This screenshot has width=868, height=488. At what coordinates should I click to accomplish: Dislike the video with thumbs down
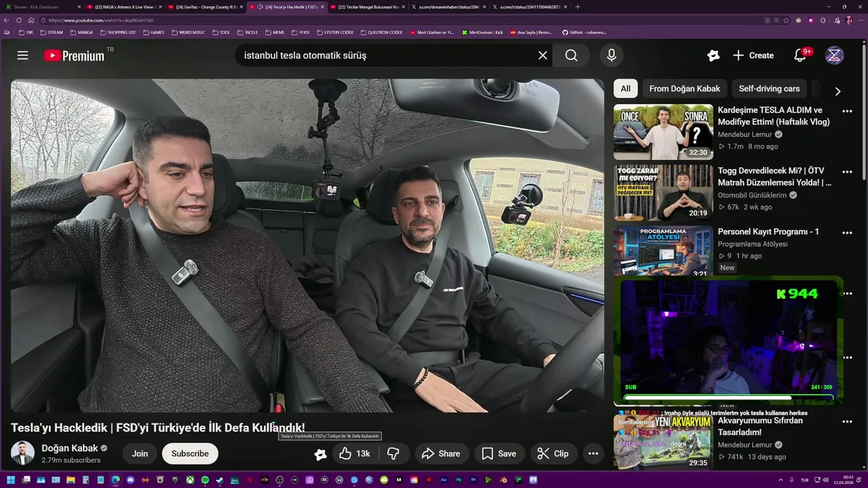tap(393, 453)
